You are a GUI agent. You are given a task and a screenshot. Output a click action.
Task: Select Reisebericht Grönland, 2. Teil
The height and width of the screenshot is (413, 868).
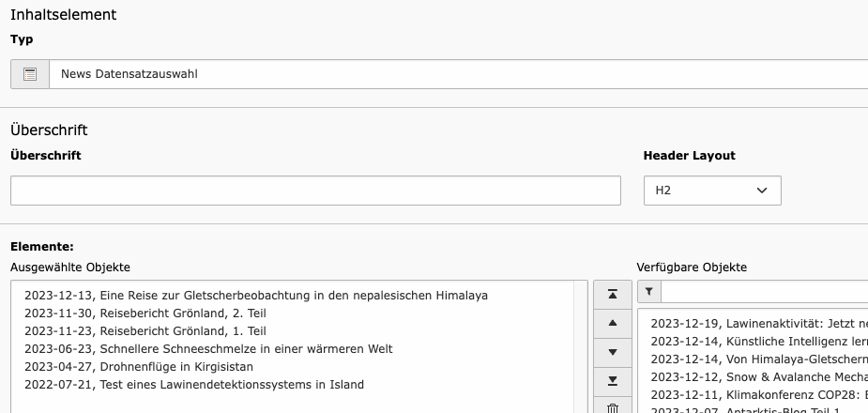(145, 314)
